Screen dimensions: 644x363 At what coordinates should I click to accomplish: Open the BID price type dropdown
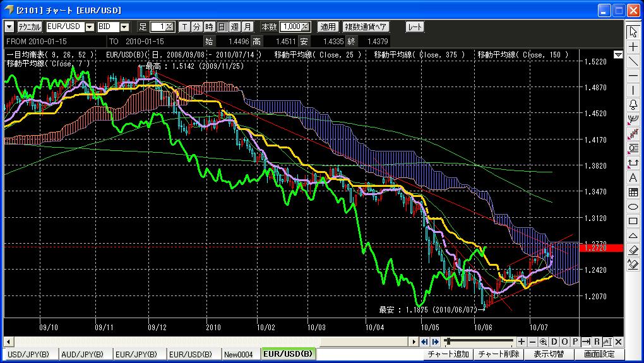[x=124, y=27]
